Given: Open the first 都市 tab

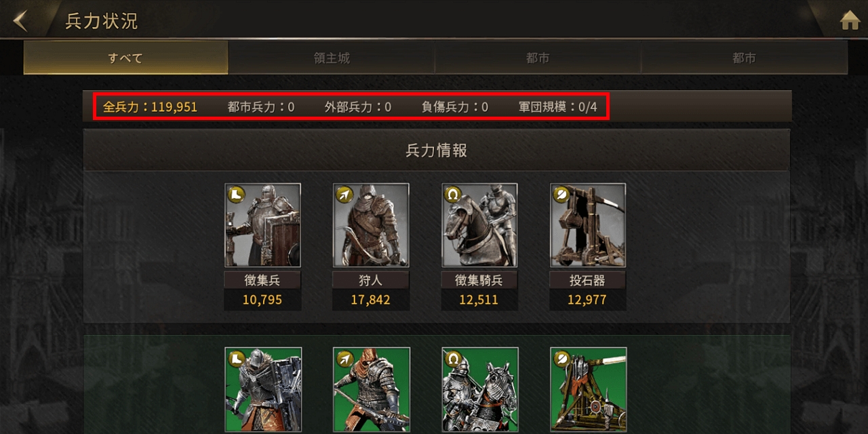Looking at the screenshot, I should [x=538, y=58].
